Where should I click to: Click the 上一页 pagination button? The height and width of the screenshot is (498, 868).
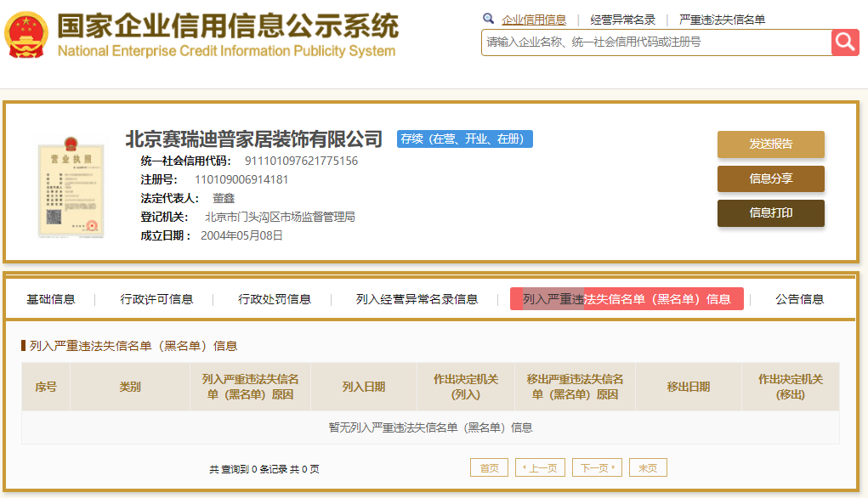541,467
